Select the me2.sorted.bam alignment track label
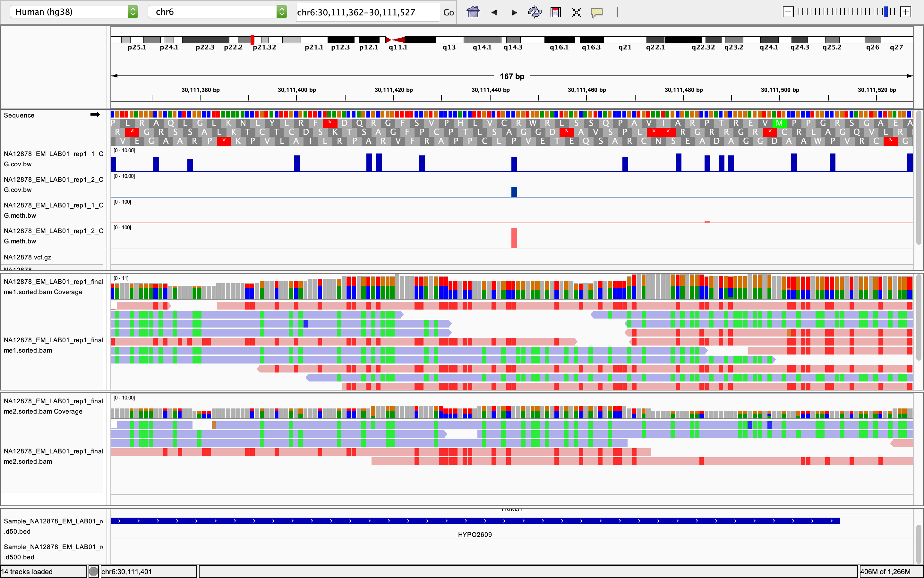 (54, 456)
